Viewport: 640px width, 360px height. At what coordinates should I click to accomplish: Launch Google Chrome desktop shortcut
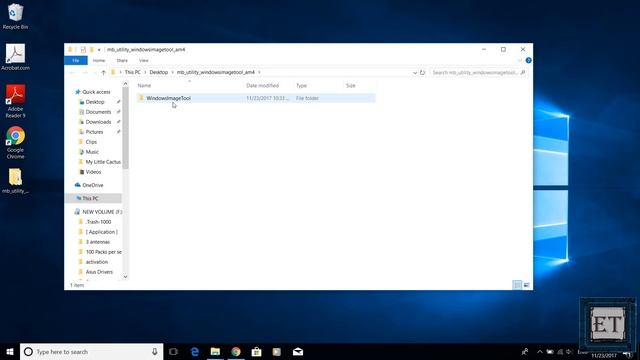[x=15, y=142]
